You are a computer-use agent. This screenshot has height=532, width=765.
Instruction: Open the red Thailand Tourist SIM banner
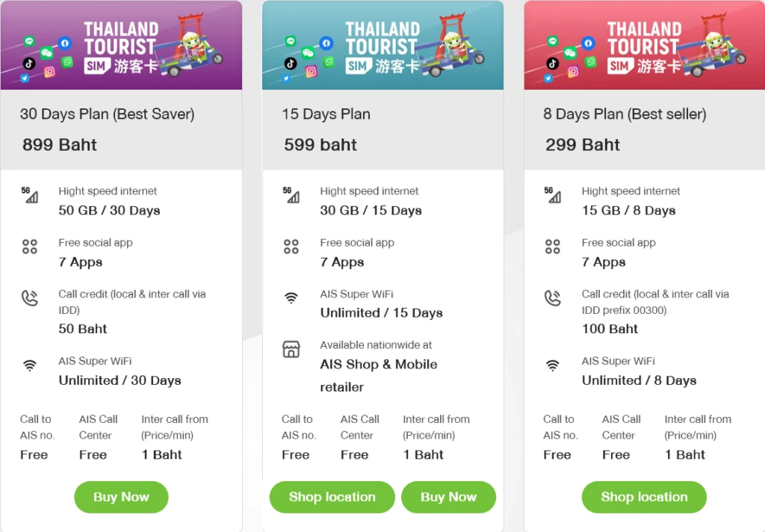644,46
